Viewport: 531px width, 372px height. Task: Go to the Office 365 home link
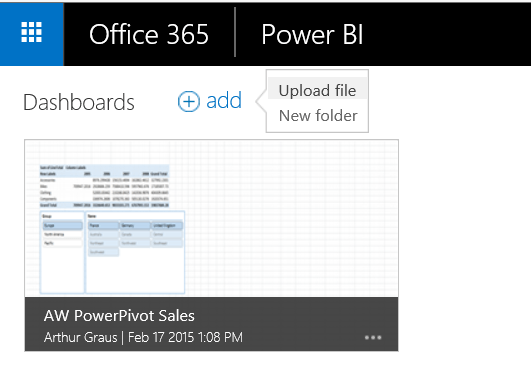click(x=149, y=34)
